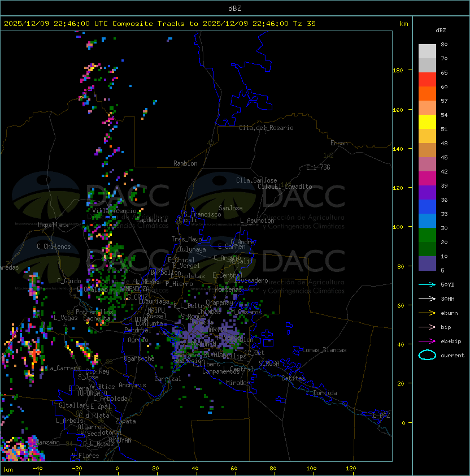This screenshot has width=470, height=476.
Task: Click the yellow eburn arrow in legend
Action: tap(427, 313)
